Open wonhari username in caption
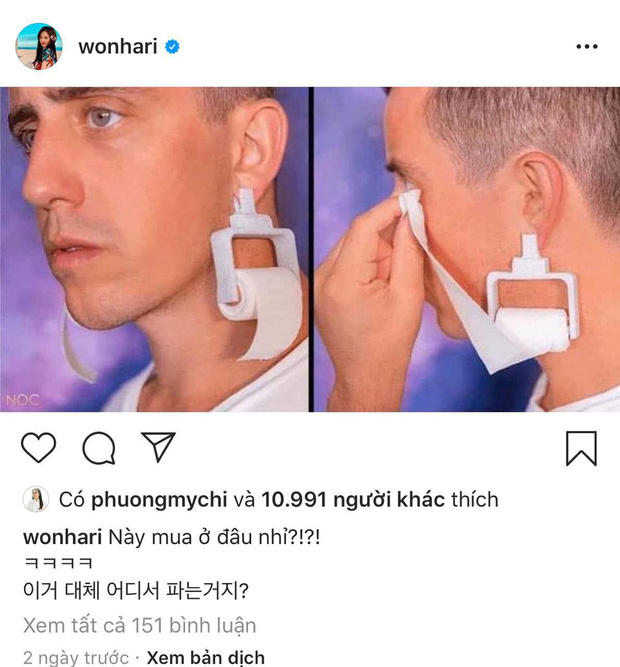This screenshot has height=667, width=620. pyautogui.click(x=63, y=537)
